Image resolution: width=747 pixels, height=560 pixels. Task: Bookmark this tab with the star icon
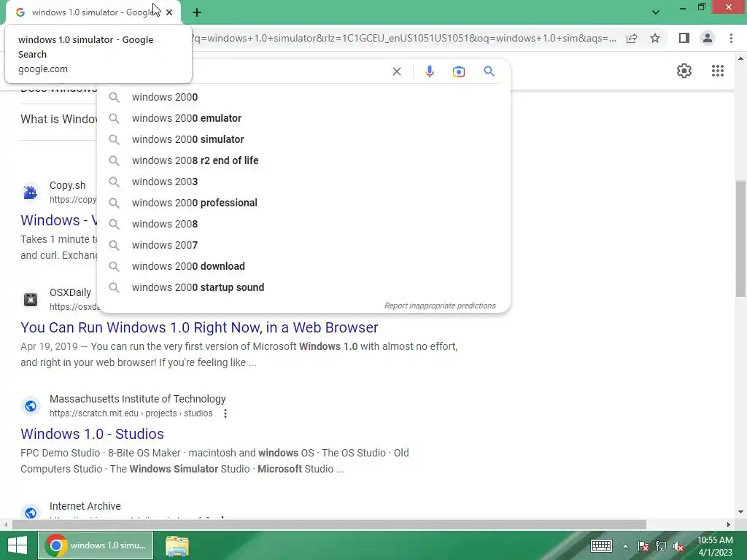(655, 38)
